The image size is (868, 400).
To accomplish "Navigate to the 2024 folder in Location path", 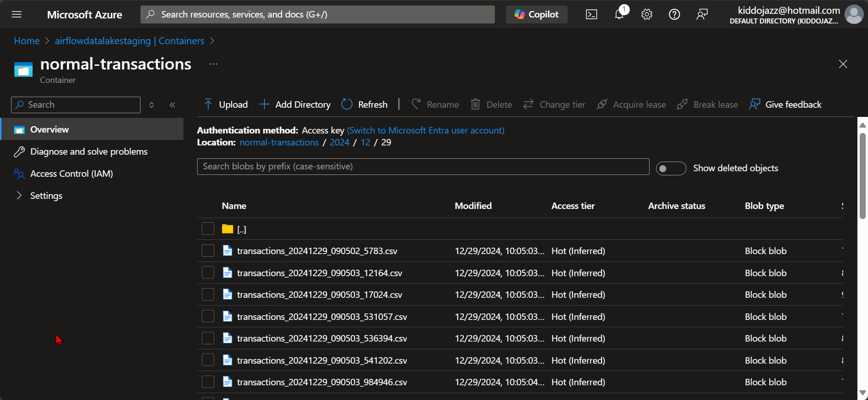I will 340,142.
